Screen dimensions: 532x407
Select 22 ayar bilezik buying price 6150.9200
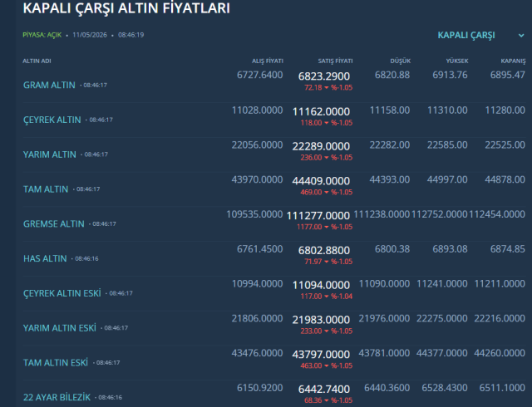(260, 388)
